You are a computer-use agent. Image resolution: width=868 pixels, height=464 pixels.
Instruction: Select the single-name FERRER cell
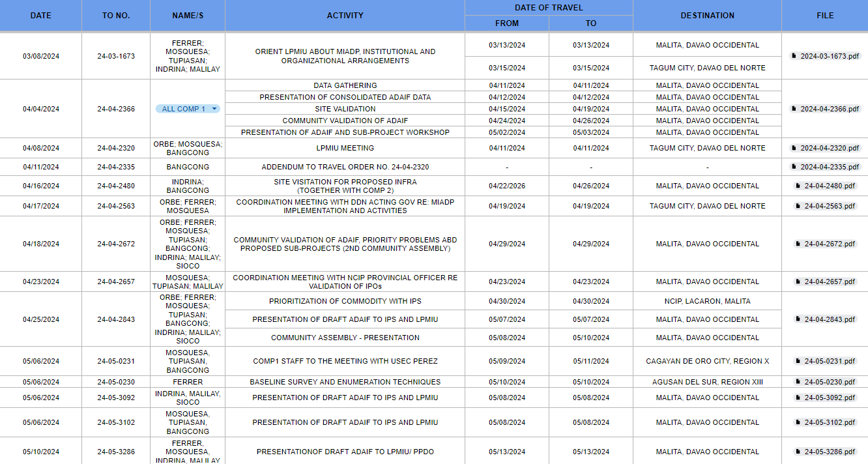click(188, 382)
